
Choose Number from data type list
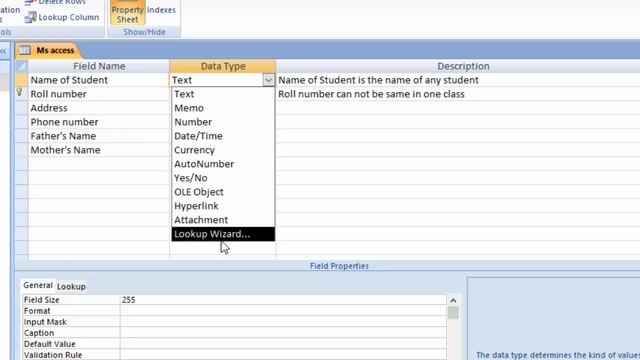(223, 122)
